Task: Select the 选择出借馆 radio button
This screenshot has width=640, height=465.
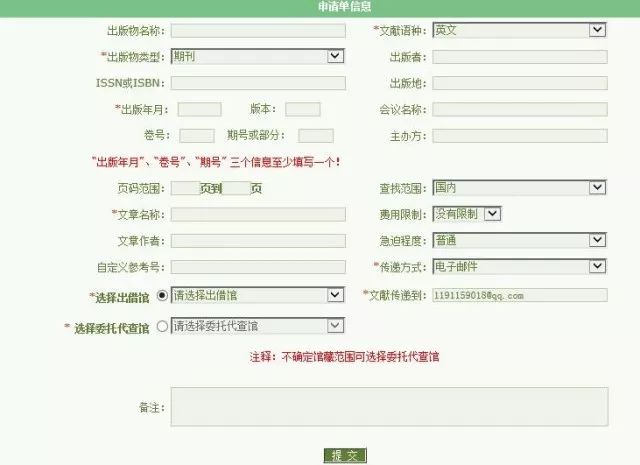Action: click(x=162, y=295)
